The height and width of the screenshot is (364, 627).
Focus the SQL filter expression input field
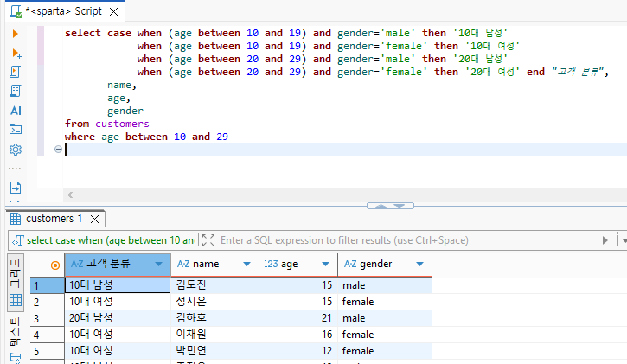point(408,240)
